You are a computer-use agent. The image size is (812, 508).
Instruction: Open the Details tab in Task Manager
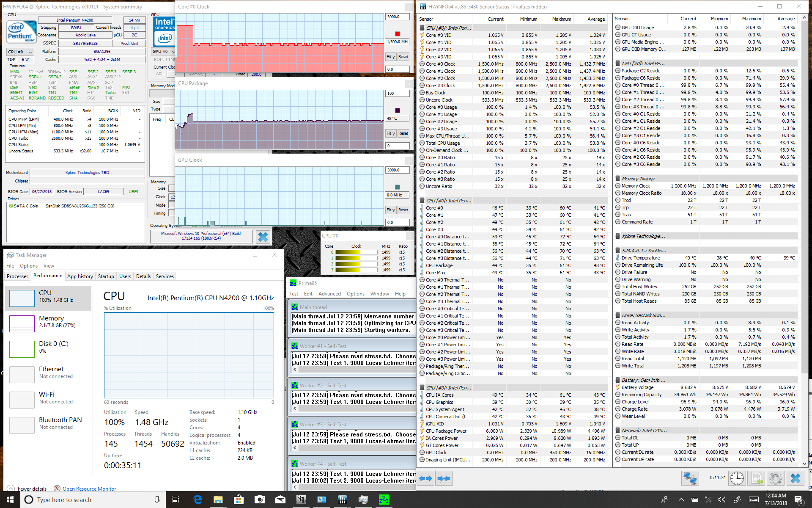point(143,276)
